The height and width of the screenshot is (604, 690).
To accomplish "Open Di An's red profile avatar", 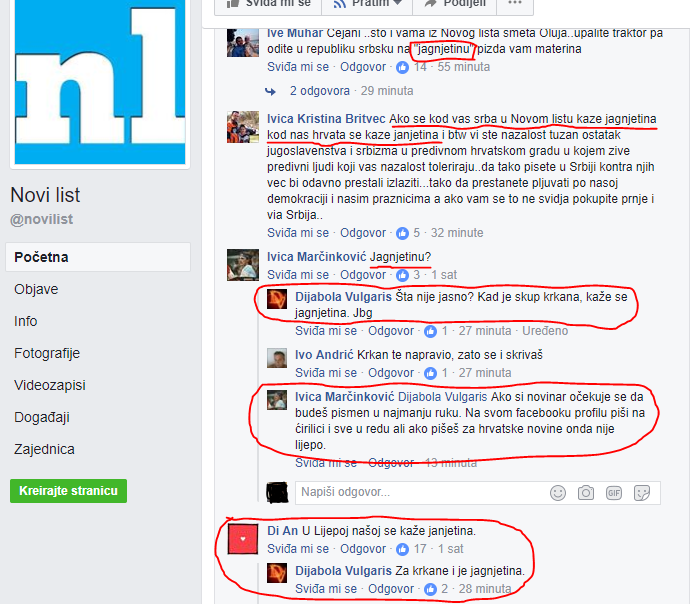I will [x=242, y=539].
